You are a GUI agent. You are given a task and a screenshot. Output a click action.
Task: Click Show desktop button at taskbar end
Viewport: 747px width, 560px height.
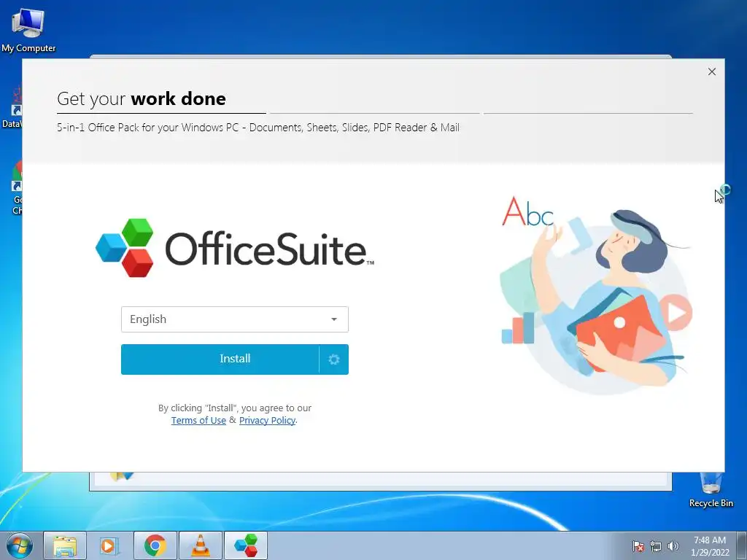tap(742, 545)
